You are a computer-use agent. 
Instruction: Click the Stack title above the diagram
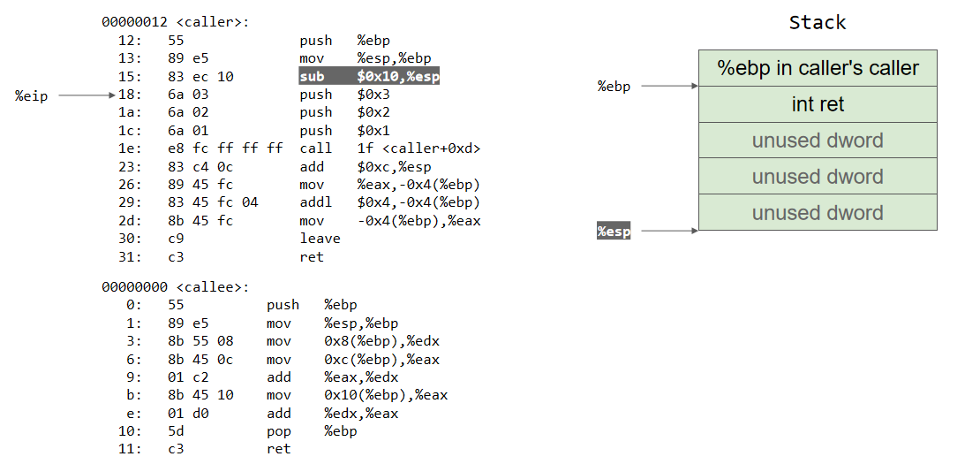click(x=817, y=22)
